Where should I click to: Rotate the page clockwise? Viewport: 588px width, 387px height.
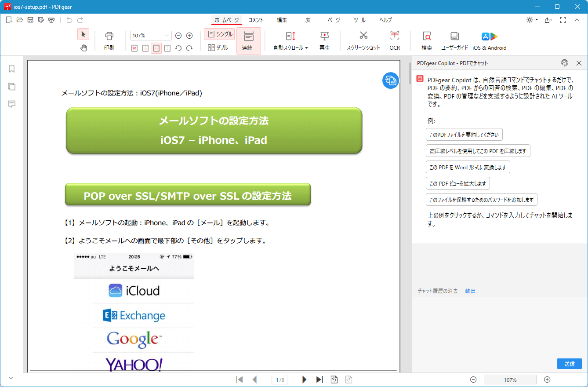[x=189, y=48]
